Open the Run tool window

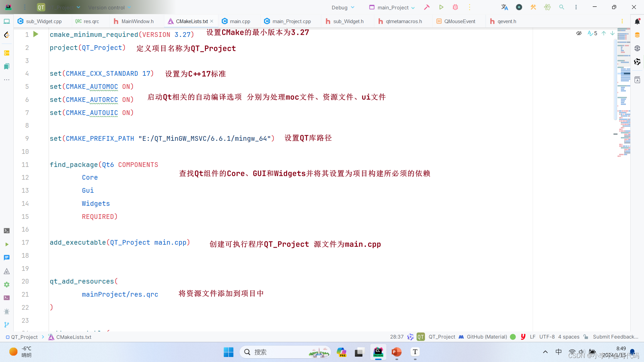click(x=7, y=244)
